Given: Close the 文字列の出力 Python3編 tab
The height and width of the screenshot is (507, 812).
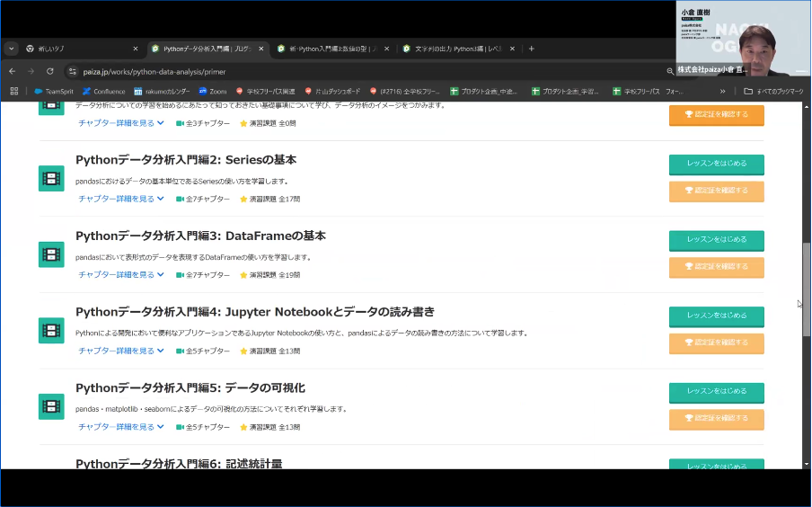Looking at the screenshot, I should click(512, 49).
